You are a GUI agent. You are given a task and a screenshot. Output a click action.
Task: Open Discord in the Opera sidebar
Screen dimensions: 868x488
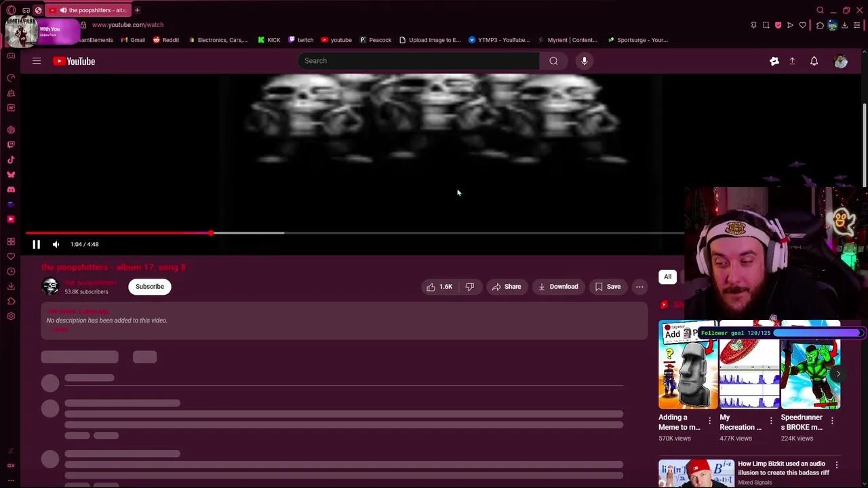pos(11,190)
